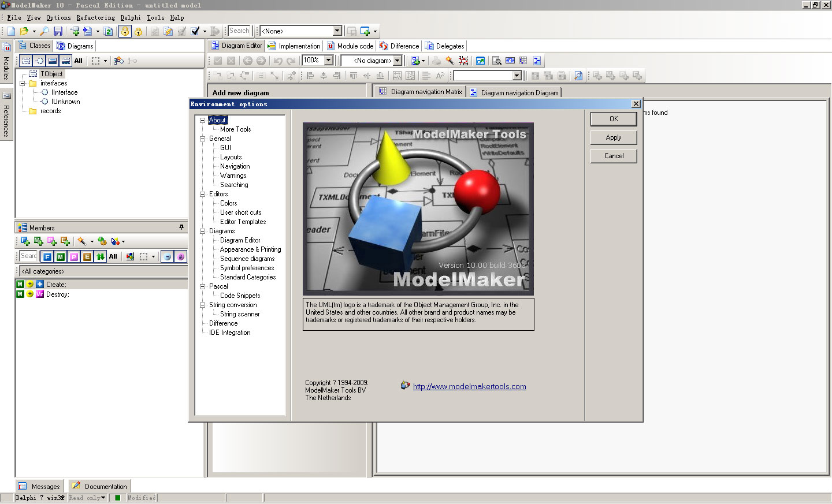Click the magic wand wizard icon in Members toolbar
The image size is (832, 504).
[x=82, y=241]
